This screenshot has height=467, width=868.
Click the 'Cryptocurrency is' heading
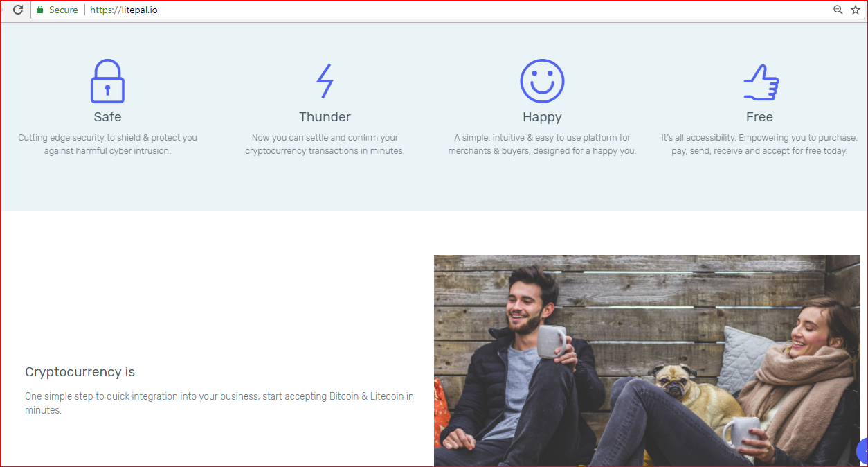[x=80, y=372]
